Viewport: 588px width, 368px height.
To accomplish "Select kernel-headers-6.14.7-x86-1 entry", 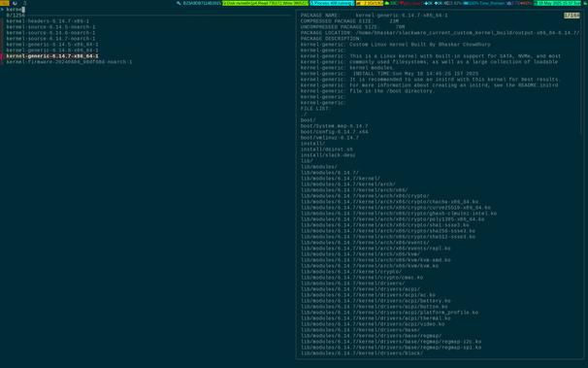I will coord(48,21).
